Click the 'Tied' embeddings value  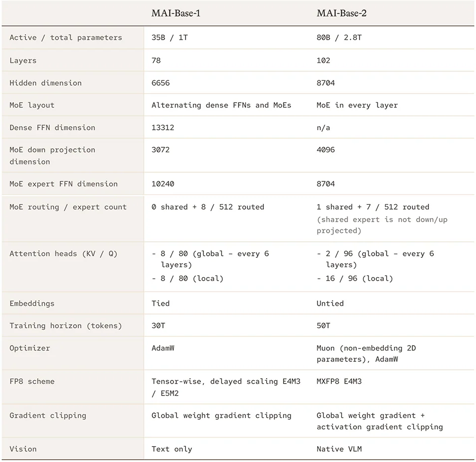(x=161, y=303)
